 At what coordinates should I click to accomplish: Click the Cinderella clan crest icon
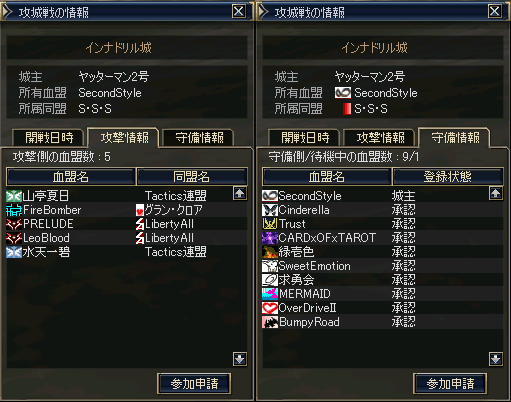270,210
